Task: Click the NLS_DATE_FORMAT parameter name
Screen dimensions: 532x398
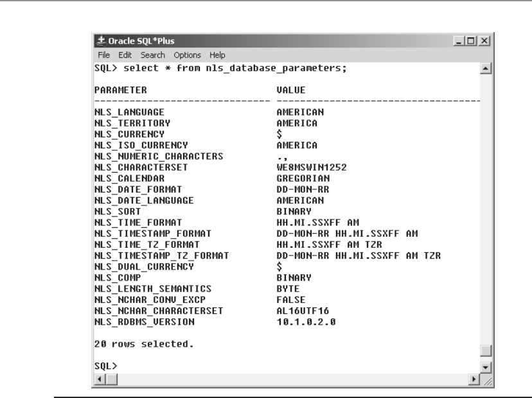Action: 138,189
